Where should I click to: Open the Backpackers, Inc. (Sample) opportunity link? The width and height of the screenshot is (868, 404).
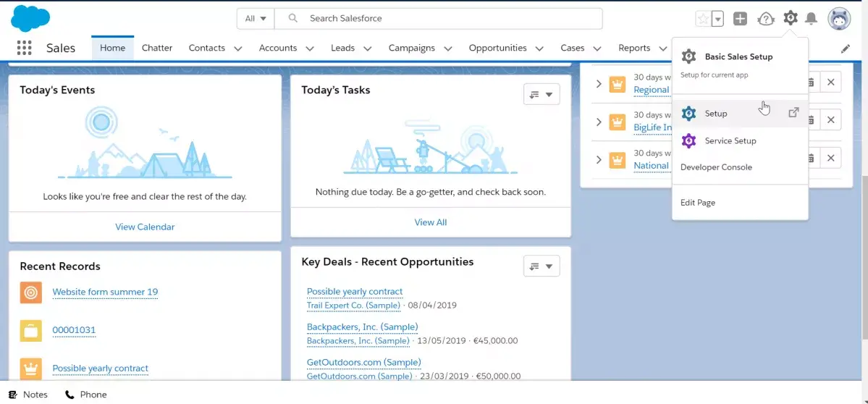point(362,327)
